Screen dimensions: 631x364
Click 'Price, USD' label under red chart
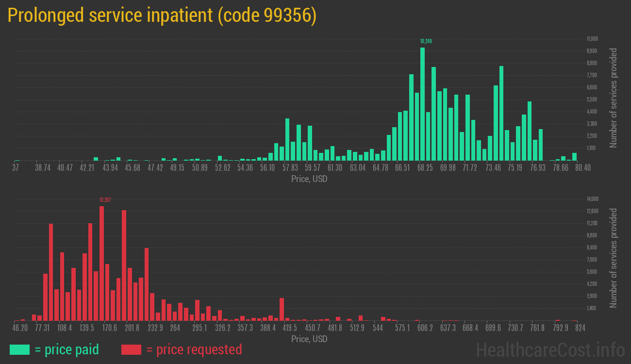[x=309, y=339]
